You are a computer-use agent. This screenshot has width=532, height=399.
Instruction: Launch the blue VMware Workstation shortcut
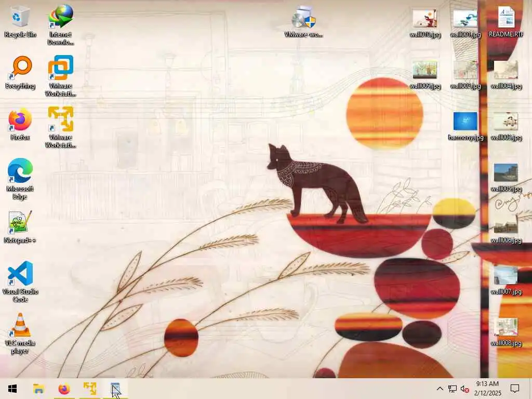click(x=60, y=76)
